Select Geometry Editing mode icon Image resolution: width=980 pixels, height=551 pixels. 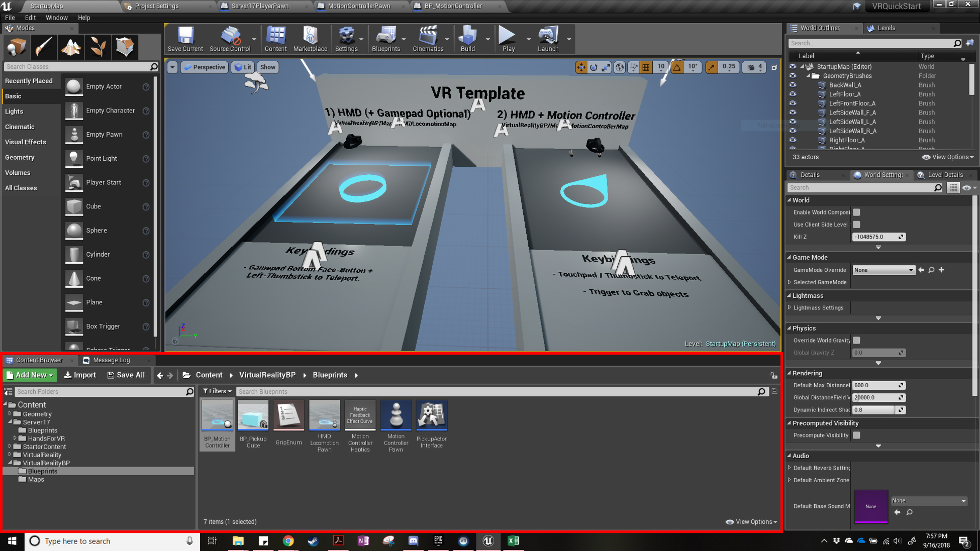tap(125, 47)
